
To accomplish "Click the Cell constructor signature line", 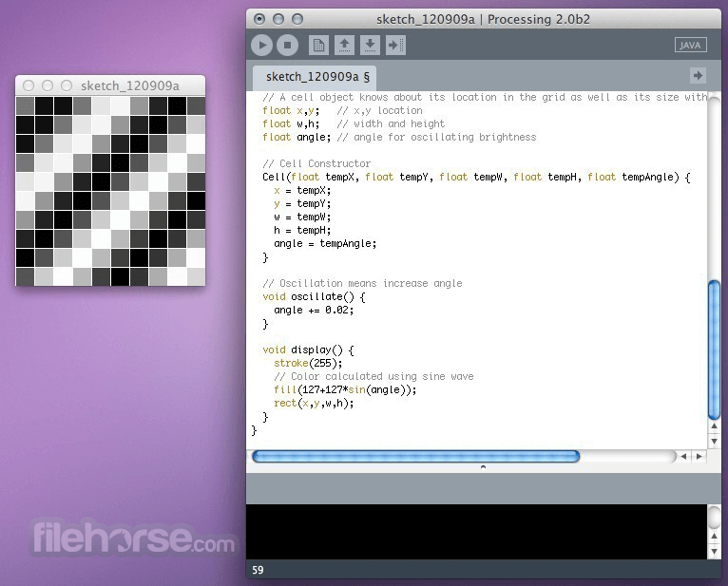I will tap(476, 178).
